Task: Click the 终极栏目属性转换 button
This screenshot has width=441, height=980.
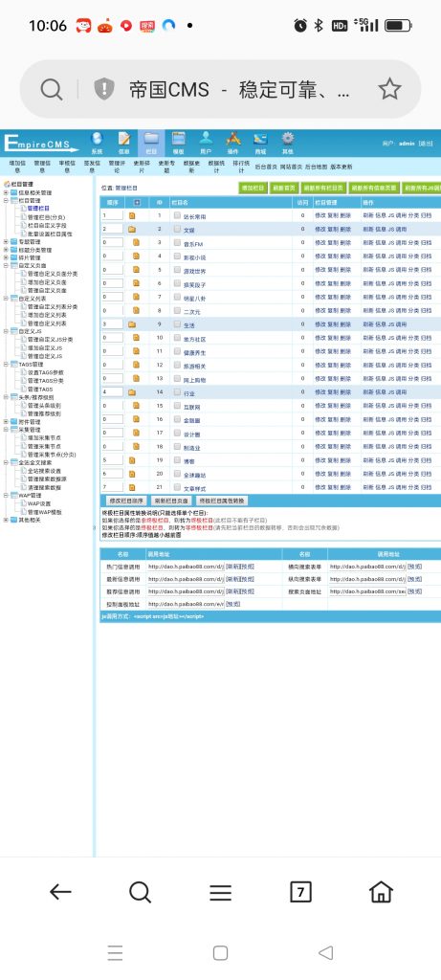Action: [x=222, y=501]
